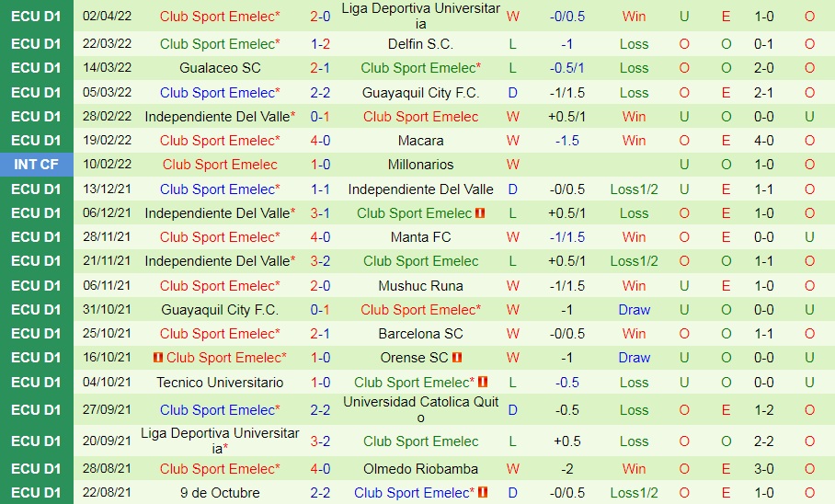Click red card icon in 06/12/21 row

click(x=480, y=213)
